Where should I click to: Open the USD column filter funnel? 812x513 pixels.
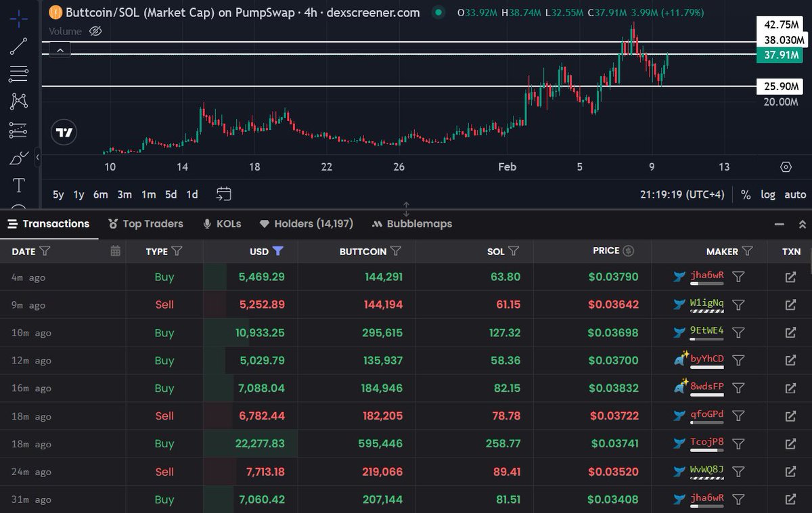pyautogui.click(x=277, y=251)
